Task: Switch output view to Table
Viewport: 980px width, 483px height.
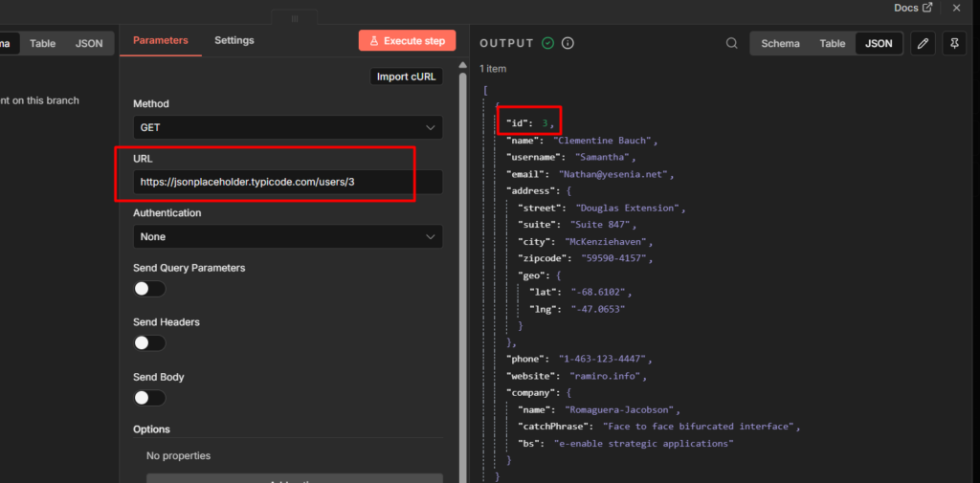Action: [833, 43]
